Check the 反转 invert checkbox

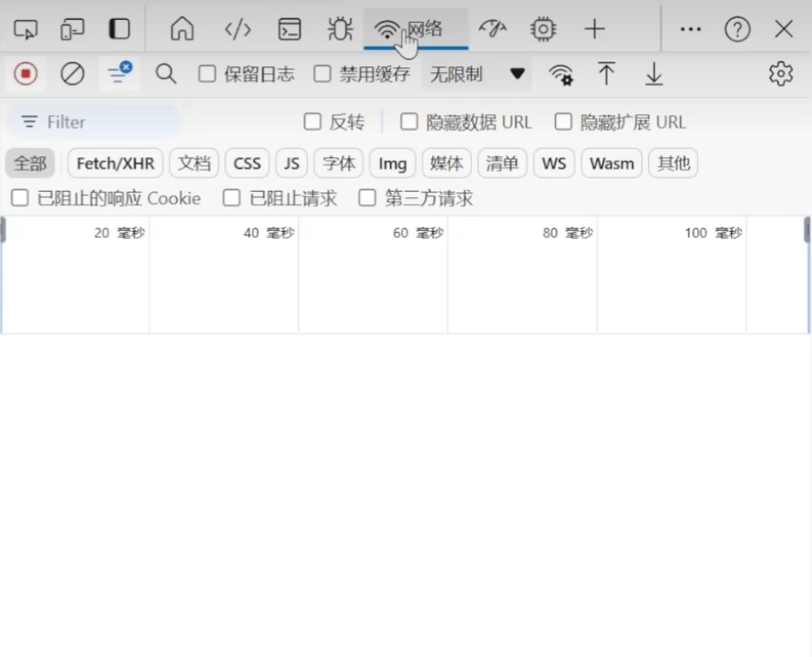[x=312, y=122]
